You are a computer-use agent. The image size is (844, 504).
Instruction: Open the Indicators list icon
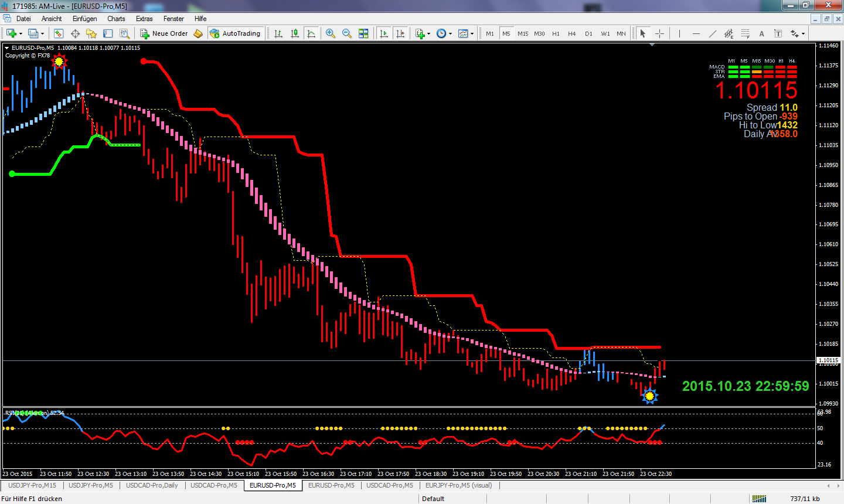[420, 33]
